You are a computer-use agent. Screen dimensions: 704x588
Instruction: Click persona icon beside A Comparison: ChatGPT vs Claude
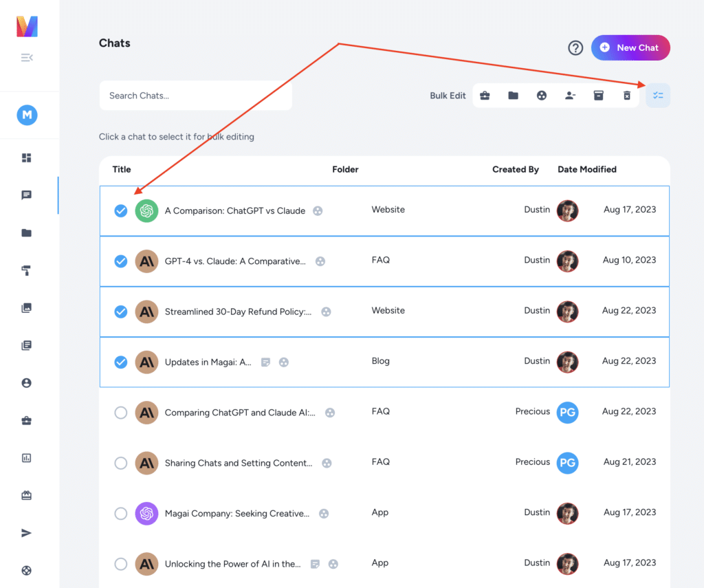coord(318,210)
